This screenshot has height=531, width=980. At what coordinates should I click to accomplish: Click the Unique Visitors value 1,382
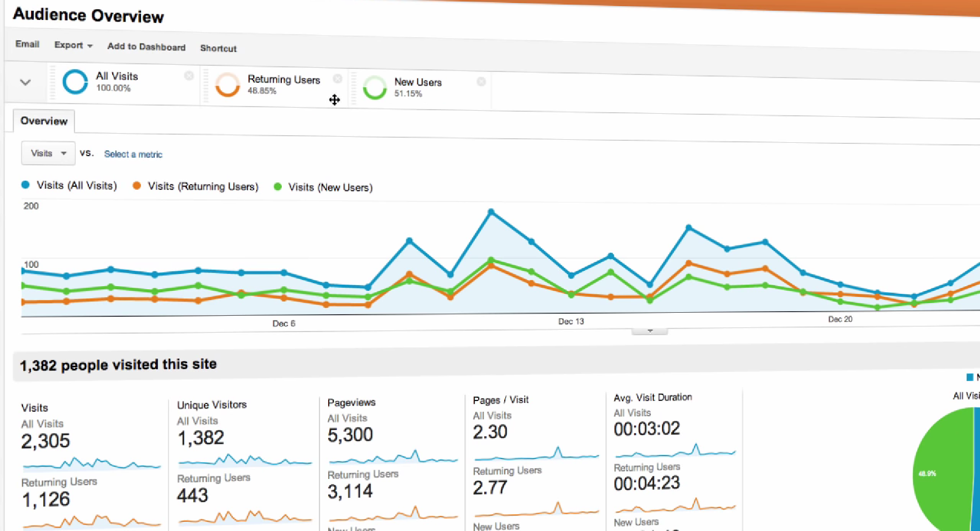coord(201,438)
